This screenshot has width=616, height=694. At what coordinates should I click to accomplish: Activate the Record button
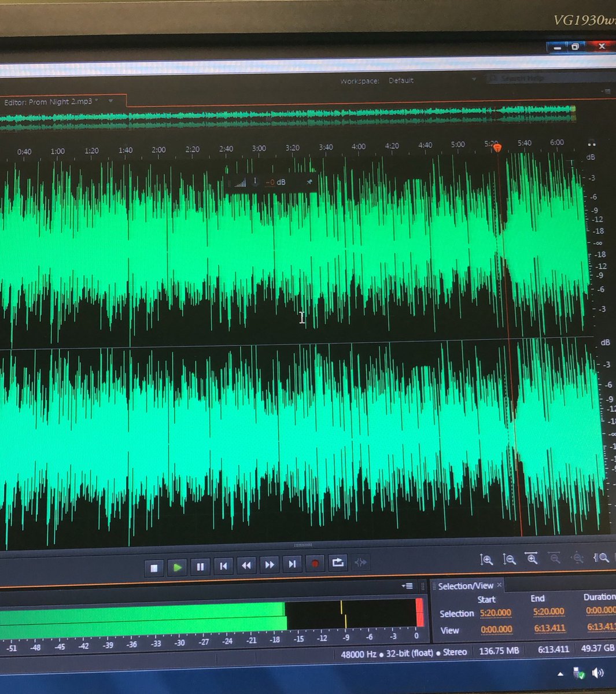click(315, 565)
